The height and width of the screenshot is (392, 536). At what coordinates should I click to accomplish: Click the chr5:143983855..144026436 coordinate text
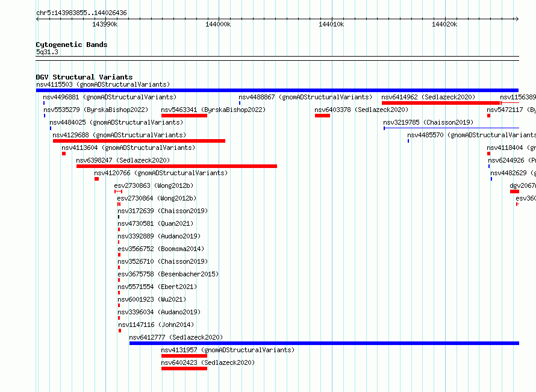click(x=81, y=13)
